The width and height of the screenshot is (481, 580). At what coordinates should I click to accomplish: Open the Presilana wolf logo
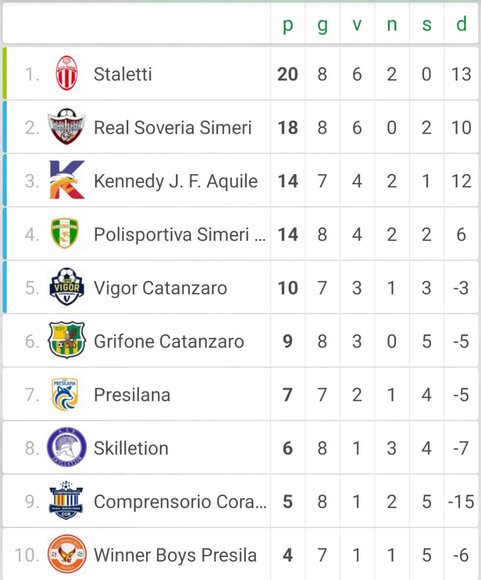coord(65,394)
